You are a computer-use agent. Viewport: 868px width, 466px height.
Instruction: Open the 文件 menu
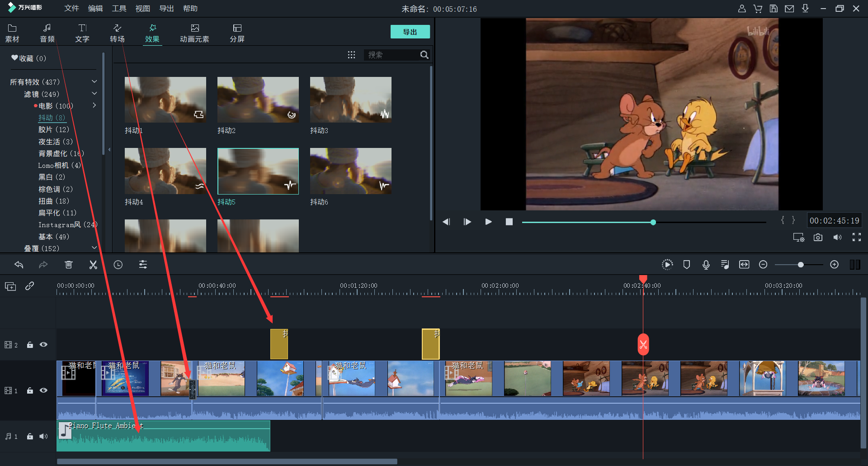(71, 9)
